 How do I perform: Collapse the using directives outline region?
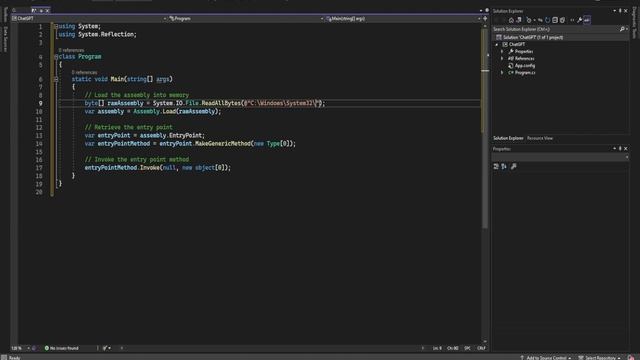click(x=56, y=26)
